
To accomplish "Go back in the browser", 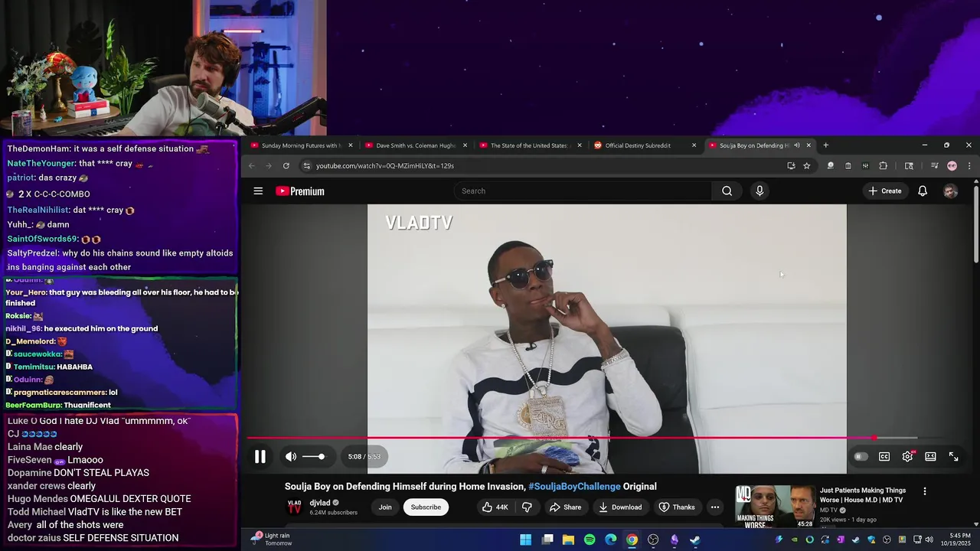I will click(x=252, y=166).
